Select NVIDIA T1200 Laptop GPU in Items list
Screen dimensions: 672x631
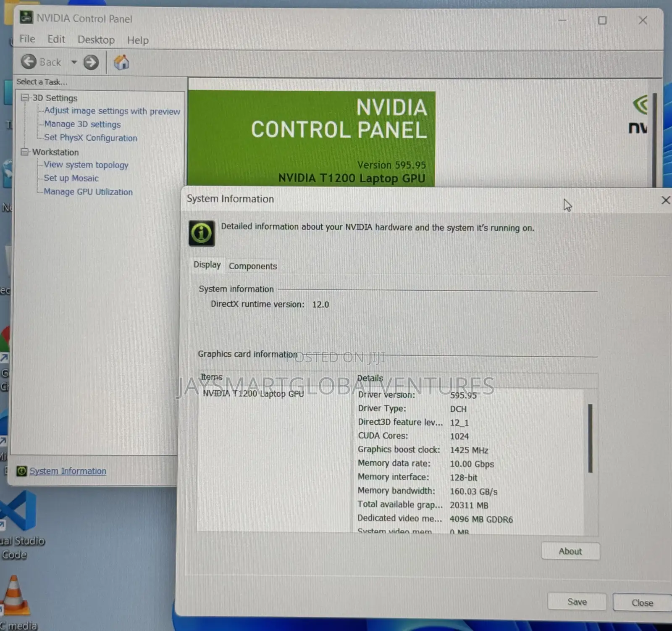pos(253,394)
